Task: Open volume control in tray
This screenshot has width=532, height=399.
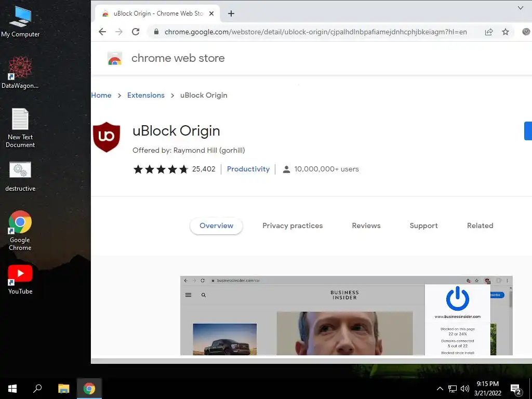Action: [465, 389]
